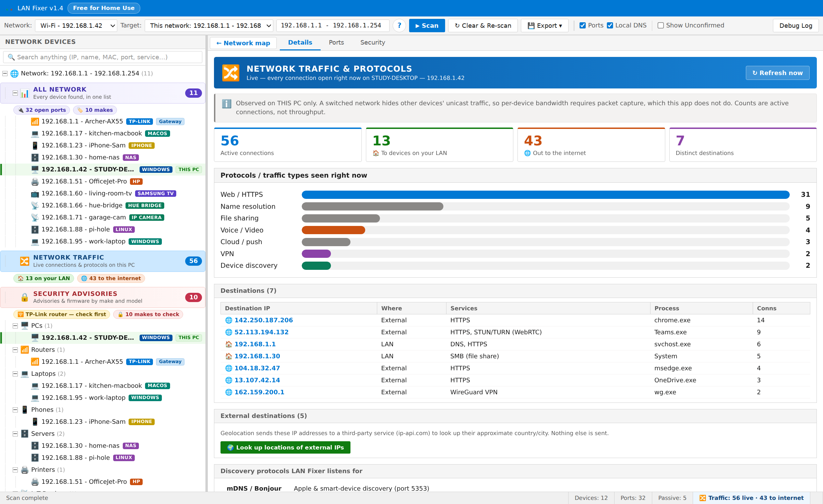Viewport: 823px width, 504px height.
Task: Click the server icon for home-nas under All Network
Action: click(35, 158)
